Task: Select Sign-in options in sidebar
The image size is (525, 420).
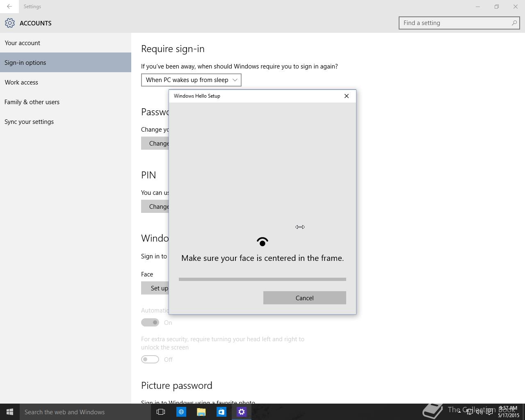Action: 66,62
